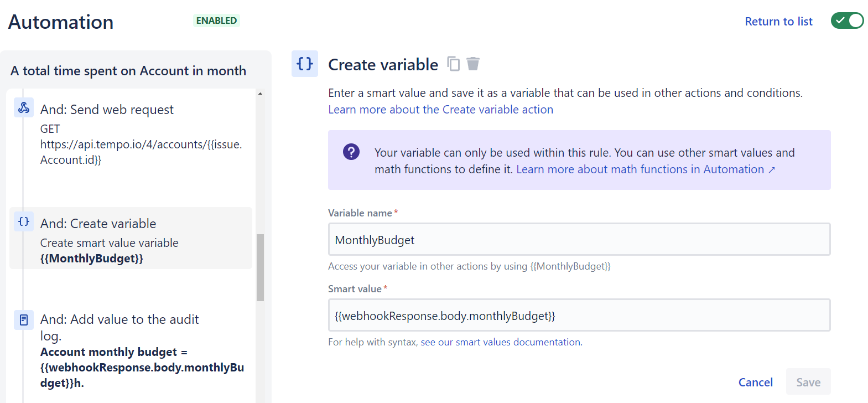This screenshot has width=868, height=403.
Task: Click into the Smart value field
Action: tap(579, 316)
